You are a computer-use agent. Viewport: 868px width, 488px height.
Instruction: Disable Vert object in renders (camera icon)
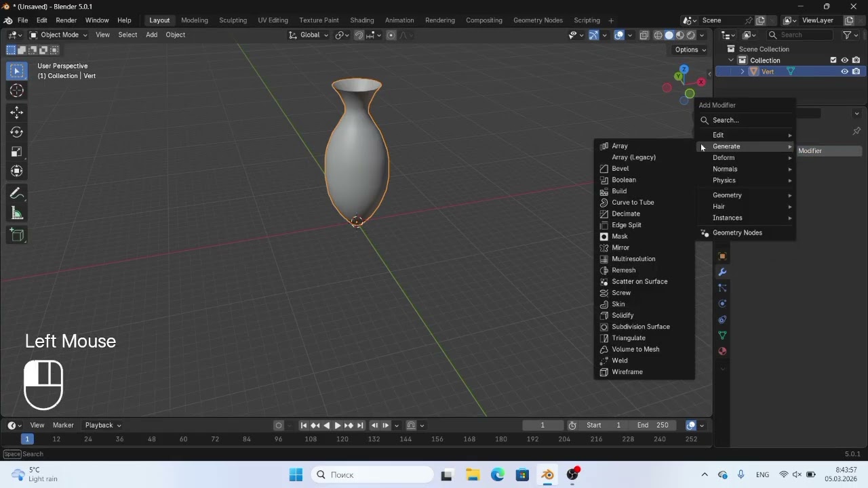click(856, 72)
